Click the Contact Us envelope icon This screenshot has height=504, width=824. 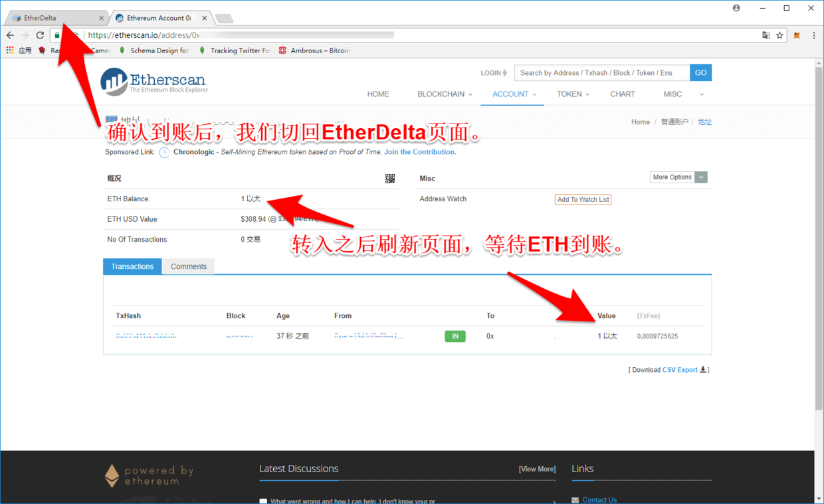coord(575,500)
